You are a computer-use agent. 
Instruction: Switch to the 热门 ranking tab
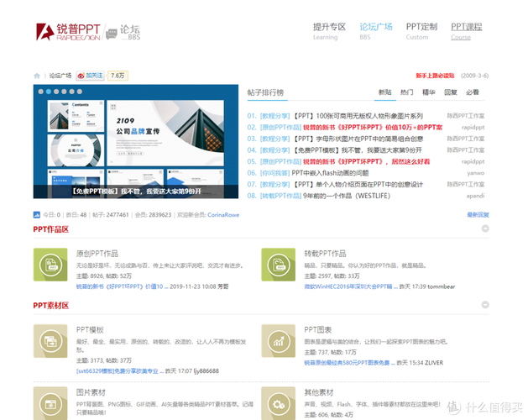407,92
